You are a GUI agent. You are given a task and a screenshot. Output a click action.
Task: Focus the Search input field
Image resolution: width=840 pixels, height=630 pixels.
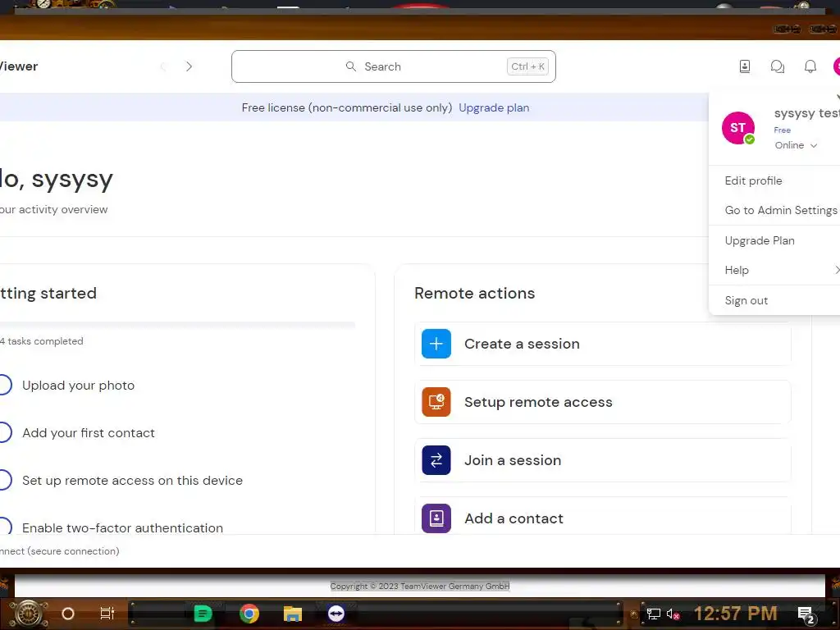pyautogui.click(x=394, y=66)
